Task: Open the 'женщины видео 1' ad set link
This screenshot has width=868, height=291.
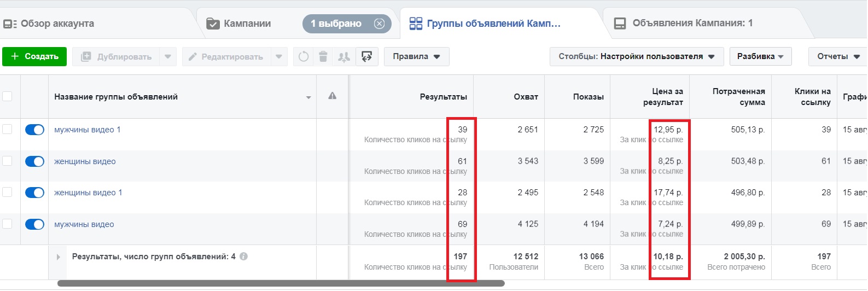Action: (x=88, y=193)
